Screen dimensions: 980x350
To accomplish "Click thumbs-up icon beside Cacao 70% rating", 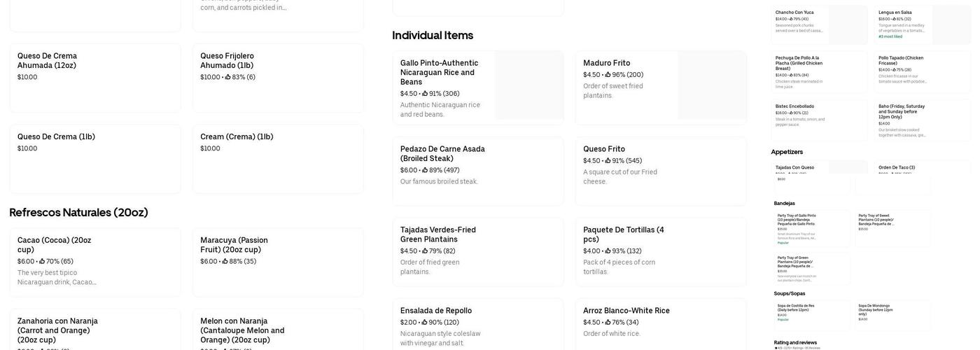I will [42, 262].
